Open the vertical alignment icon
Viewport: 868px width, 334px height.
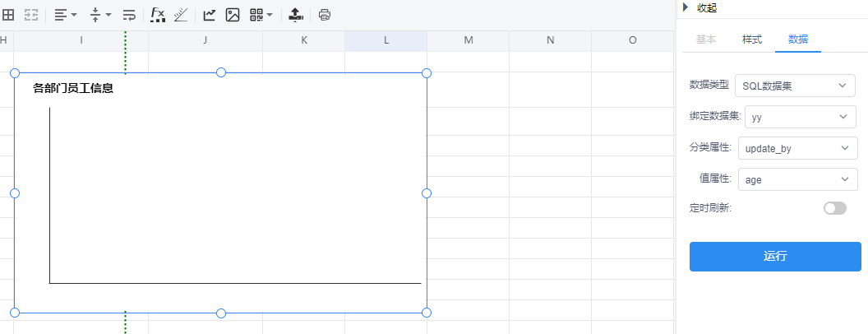click(96, 15)
